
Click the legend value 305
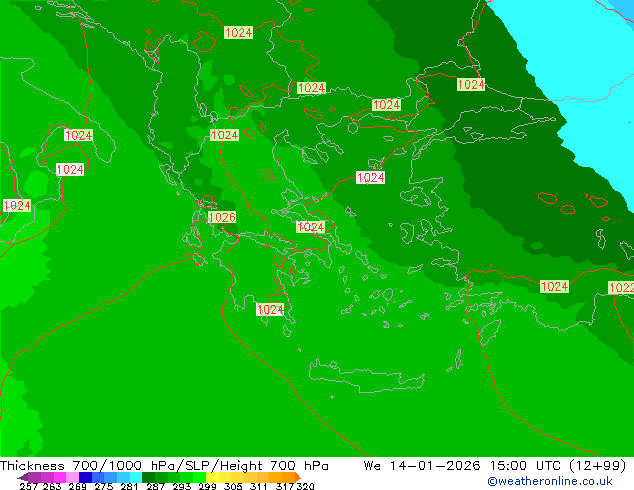pyautogui.click(x=233, y=486)
